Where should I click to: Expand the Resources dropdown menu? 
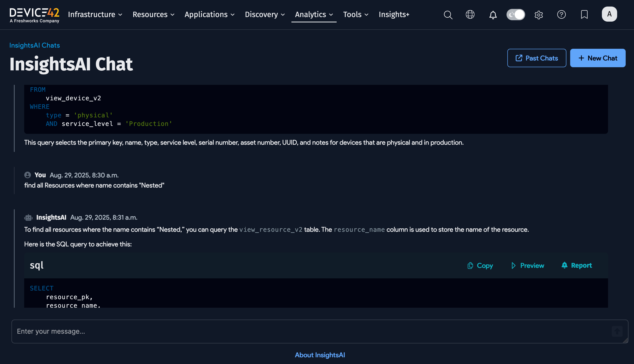[153, 14]
